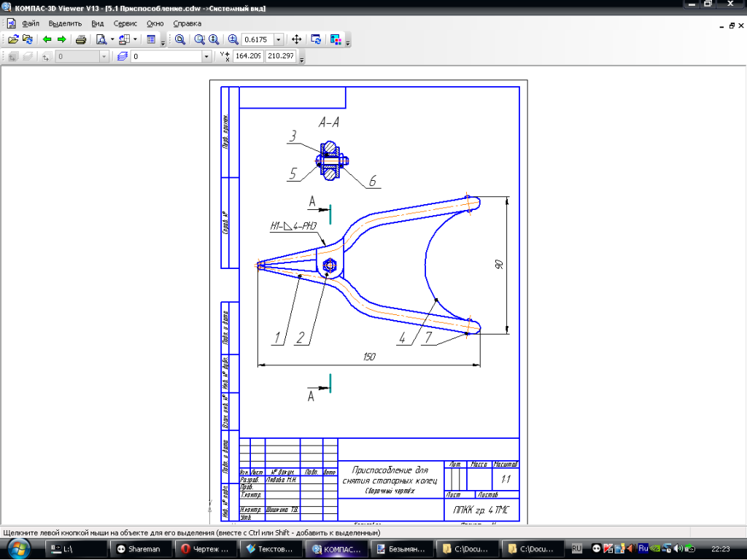
Task: Select the 150 dimension text
Action: [x=369, y=357]
